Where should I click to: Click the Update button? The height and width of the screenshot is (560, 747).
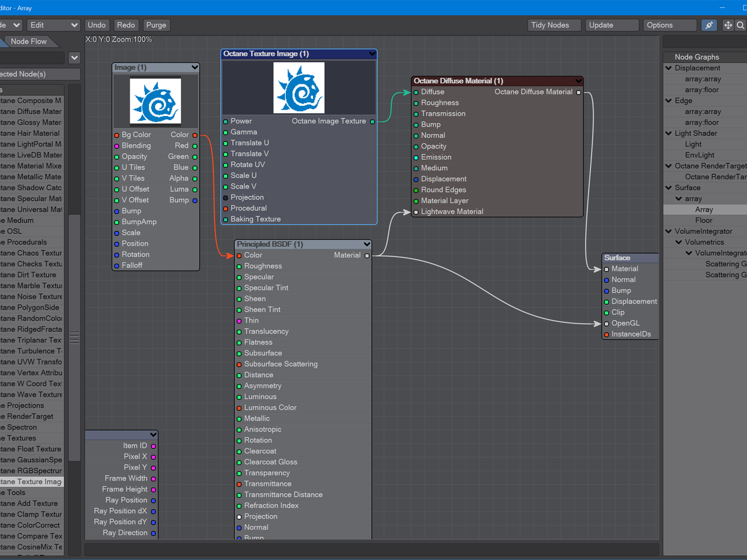pos(611,25)
